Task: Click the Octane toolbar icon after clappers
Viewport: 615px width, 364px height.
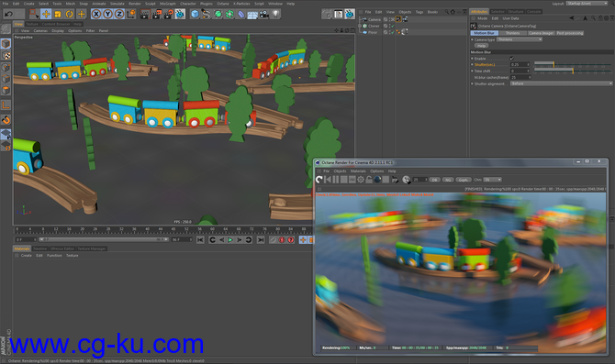Action: pos(180,15)
